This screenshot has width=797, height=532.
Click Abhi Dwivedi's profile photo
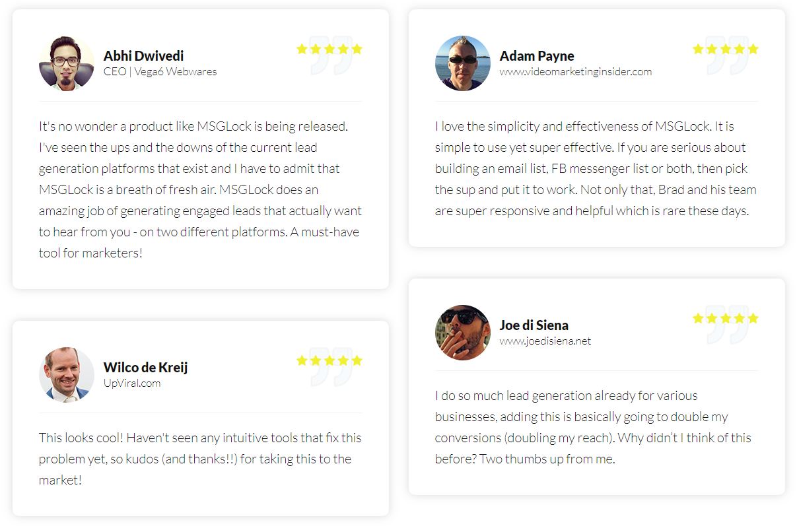click(67, 63)
